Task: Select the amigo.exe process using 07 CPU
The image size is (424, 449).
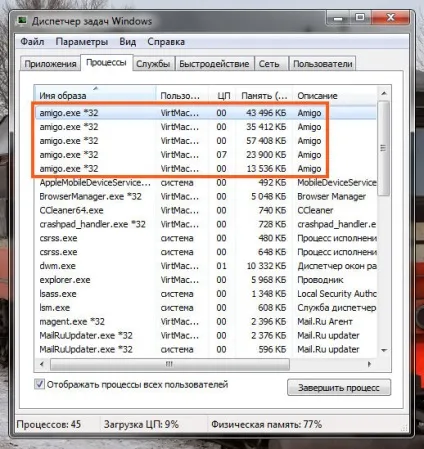Action: point(206,155)
